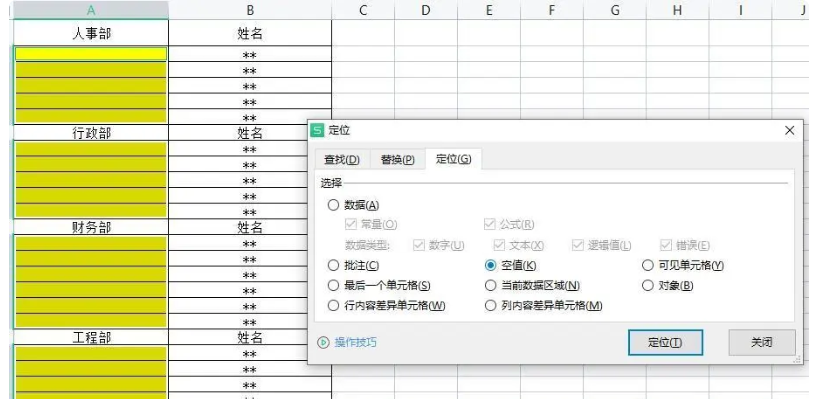Select 对象(B) radio button
Screen dimensions: 832x399
click(x=668, y=285)
